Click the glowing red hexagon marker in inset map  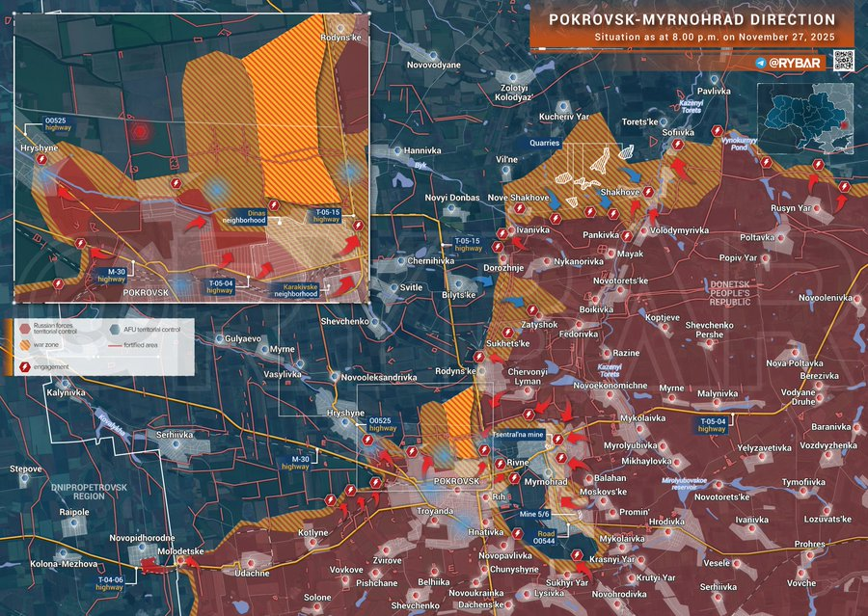pos(140,131)
